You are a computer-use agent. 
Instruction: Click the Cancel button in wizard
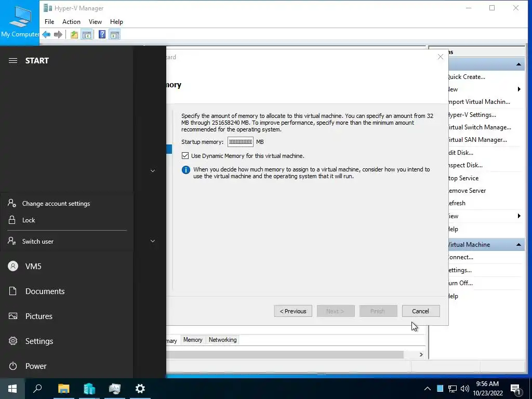(421, 311)
